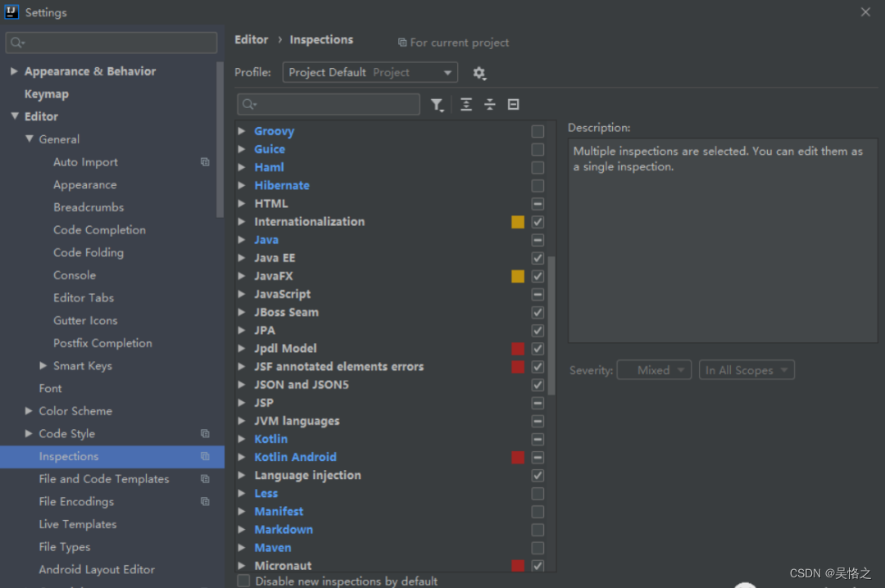Enable the Guice inspections checkbox
This screenshot has height=588, width=885.
pyautogui.click(x=538, y=150)
